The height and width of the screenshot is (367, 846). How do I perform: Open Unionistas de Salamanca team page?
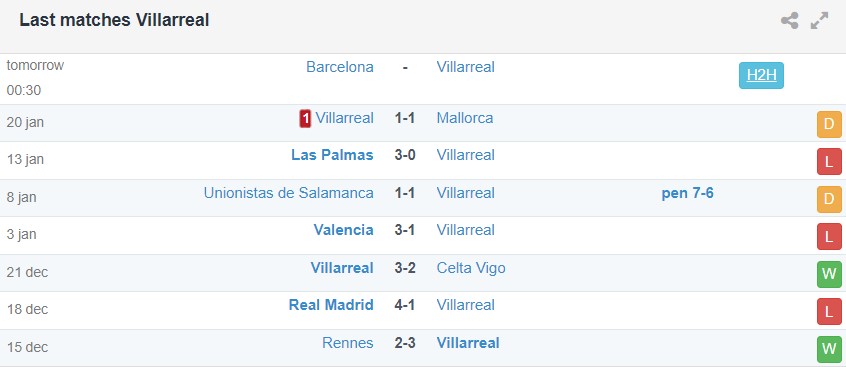289,193
